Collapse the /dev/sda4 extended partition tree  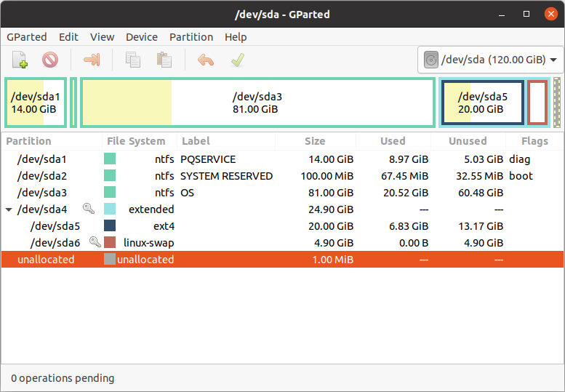coord(9,209)
